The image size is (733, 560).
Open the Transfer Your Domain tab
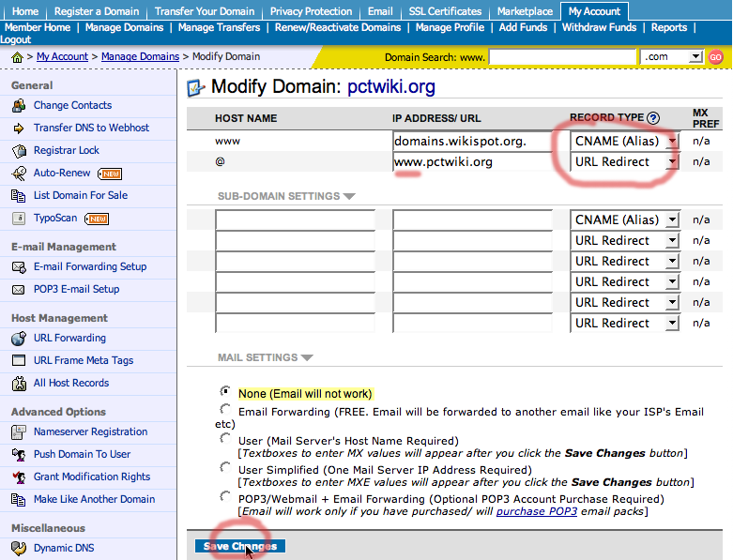[x=205, y=11]
